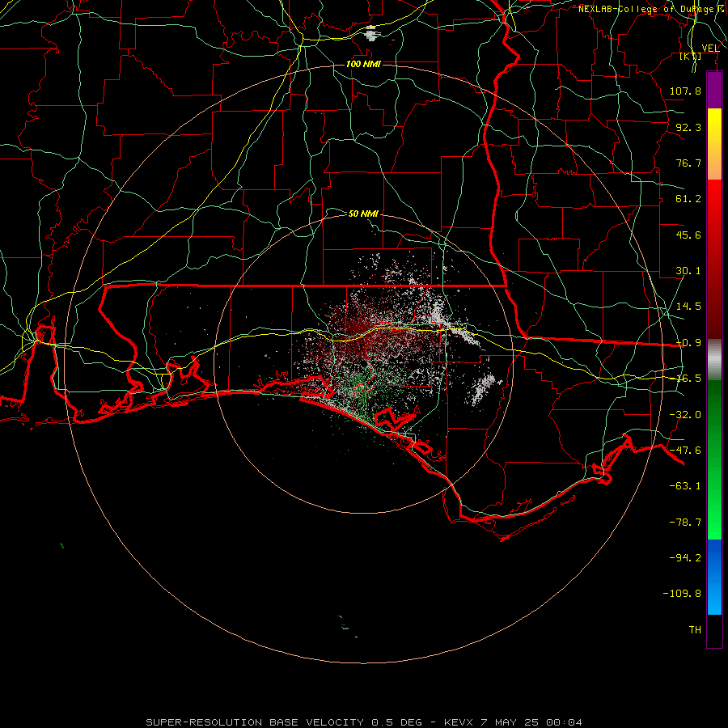The height and width of the screenshot is (728, 728).
Task: Click the 50 NMI range ring label
Action: [x=363, y=214]
